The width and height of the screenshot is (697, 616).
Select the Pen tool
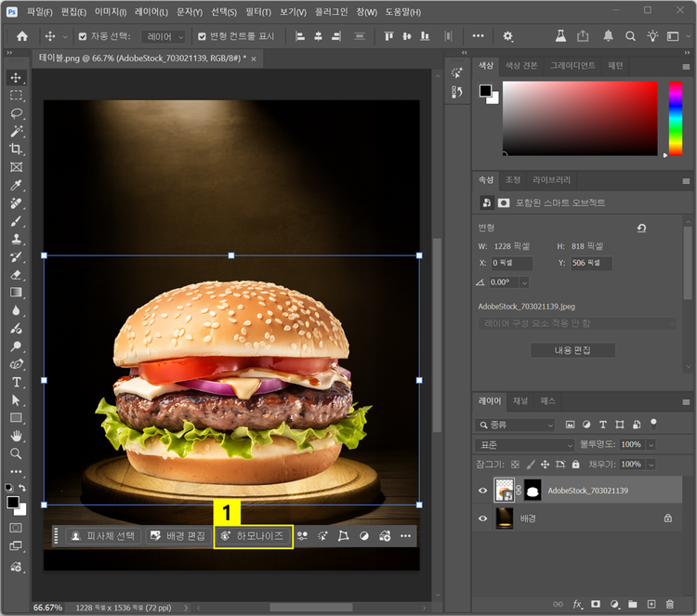click(x=16, y=364)
